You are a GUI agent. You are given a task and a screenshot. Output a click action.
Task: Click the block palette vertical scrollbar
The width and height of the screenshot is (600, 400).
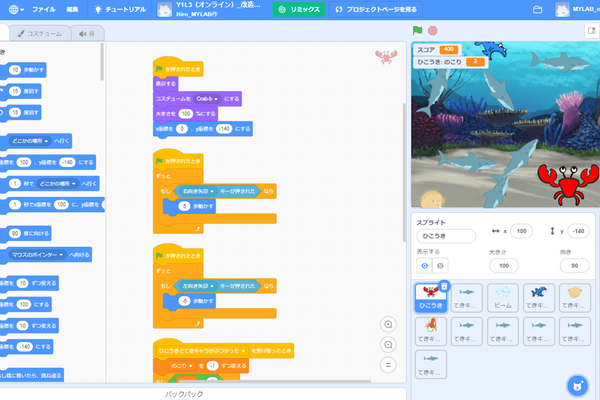[x=102, y=62]
